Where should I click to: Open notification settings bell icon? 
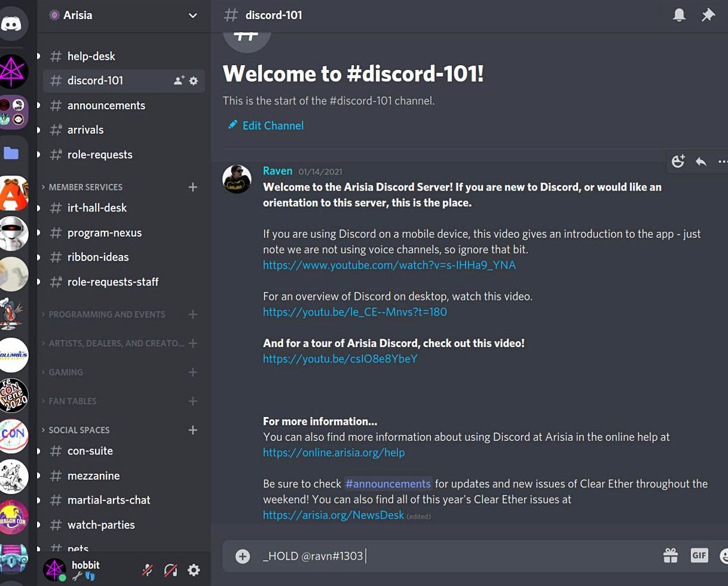[x=679, y=15]
